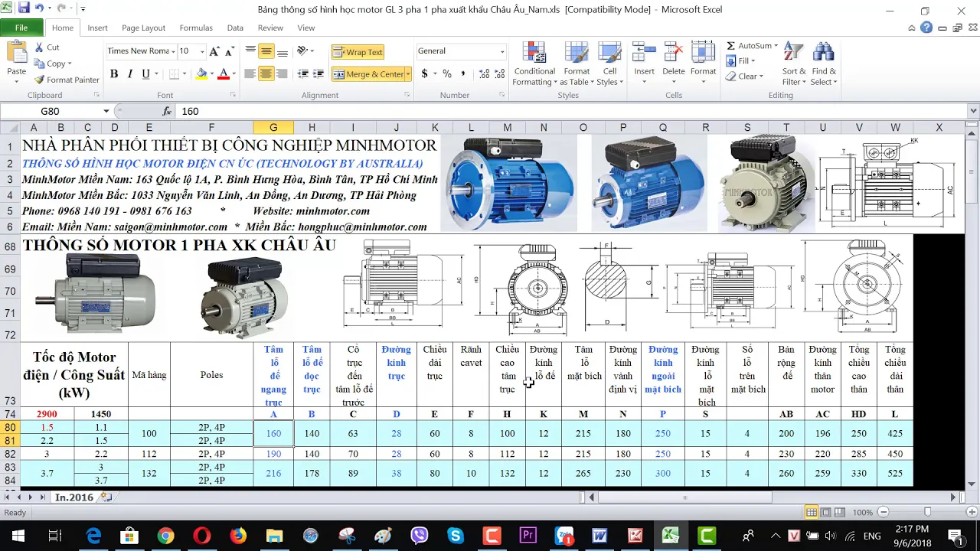Select the In.2016 sheet tab
This screenshot has width=980, height=551.
[74, 497]
